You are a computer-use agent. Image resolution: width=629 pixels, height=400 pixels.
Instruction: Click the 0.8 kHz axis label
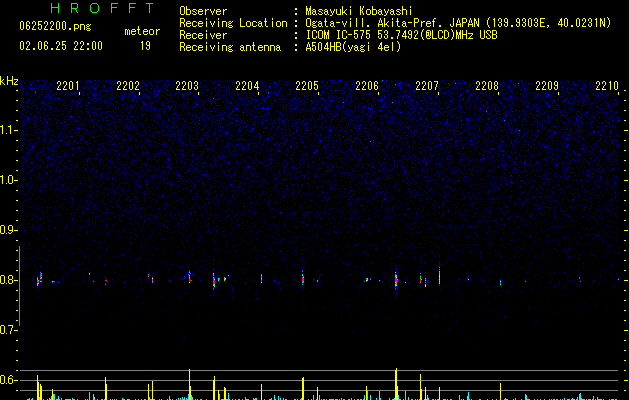pos(8,280)
